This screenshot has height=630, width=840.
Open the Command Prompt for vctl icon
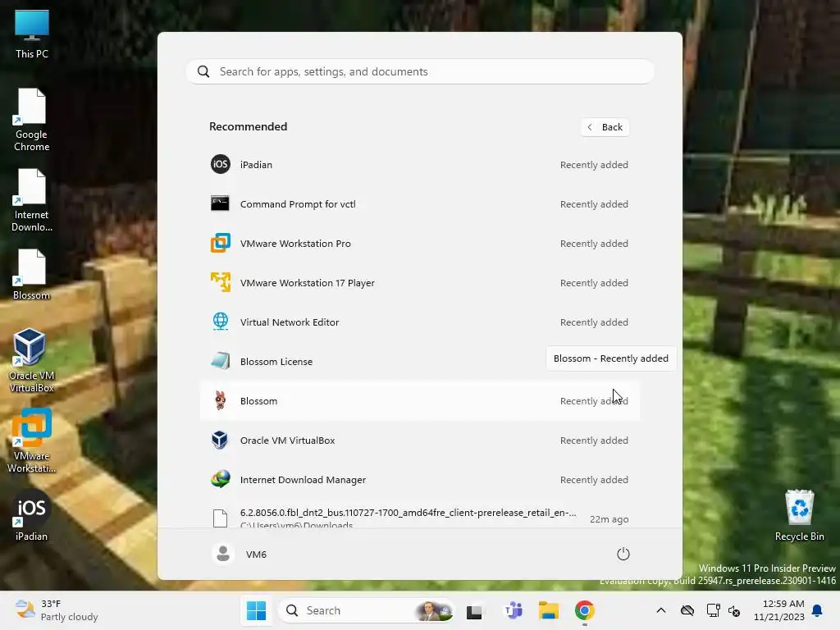pyautogui.click(x=220, y=203)
